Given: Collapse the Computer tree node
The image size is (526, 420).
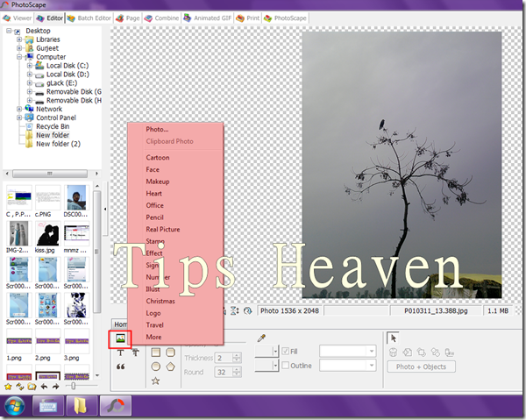Looking at the screenshot, I should 19,57.
